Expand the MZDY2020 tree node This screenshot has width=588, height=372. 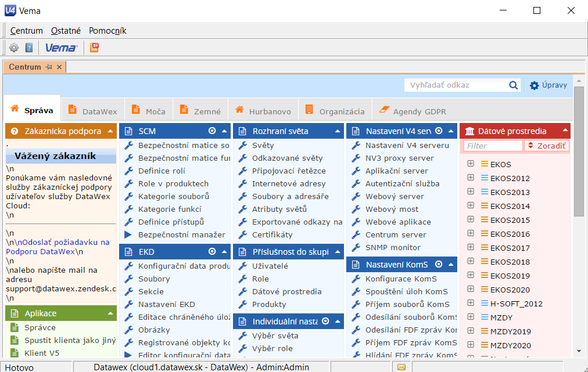pos(471,345)
